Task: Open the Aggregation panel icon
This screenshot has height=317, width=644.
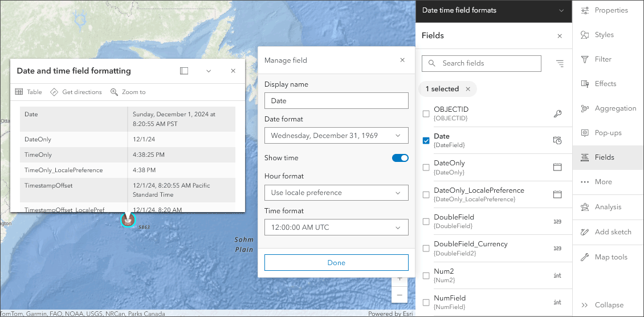Action: [585, 108]
